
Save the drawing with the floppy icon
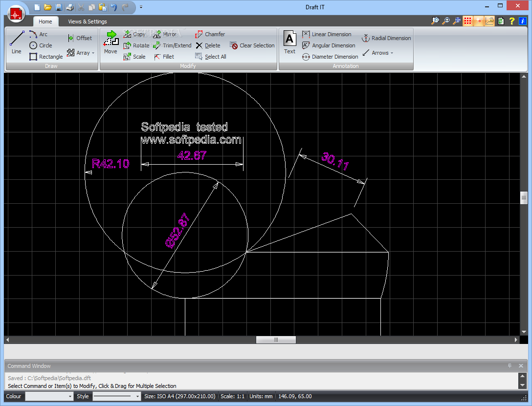[x=59, y=7]
